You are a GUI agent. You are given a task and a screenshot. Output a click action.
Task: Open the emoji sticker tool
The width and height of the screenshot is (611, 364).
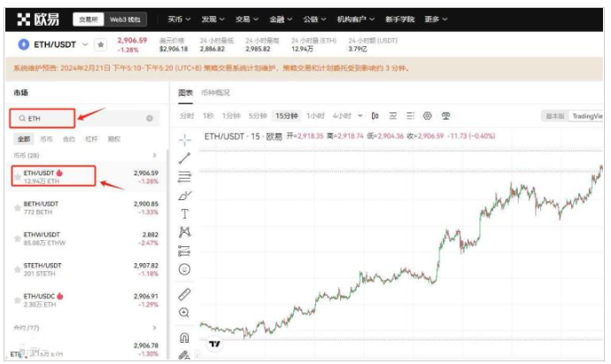(x=184, y=268)
